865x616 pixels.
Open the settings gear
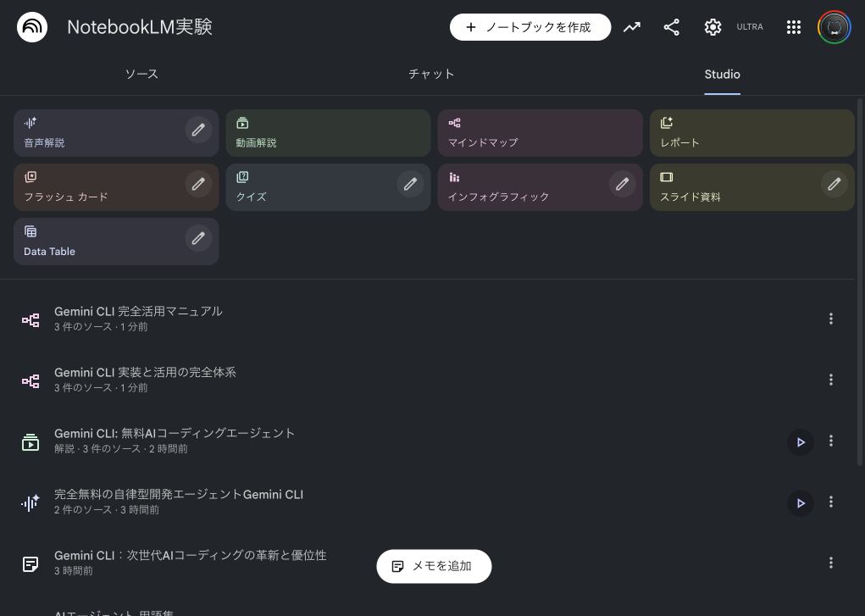[x=713, y=26]
